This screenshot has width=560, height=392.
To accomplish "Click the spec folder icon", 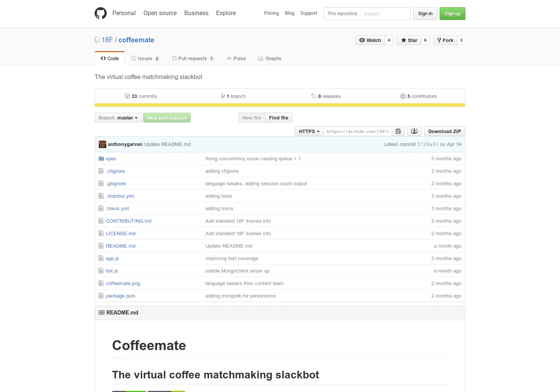I will [x=101, y=158].
